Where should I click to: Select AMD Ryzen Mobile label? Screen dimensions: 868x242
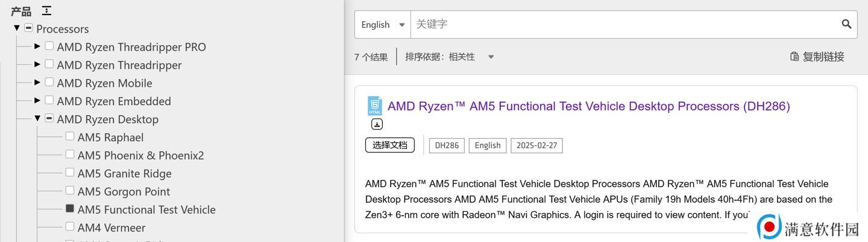point(104,83)
